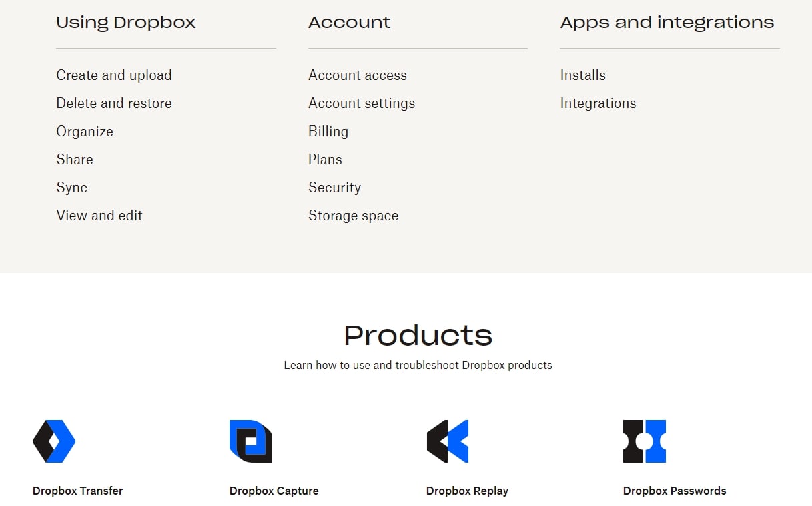Click the Dropbox Transfer icon
812x506 pixels.
coord(53,441)
